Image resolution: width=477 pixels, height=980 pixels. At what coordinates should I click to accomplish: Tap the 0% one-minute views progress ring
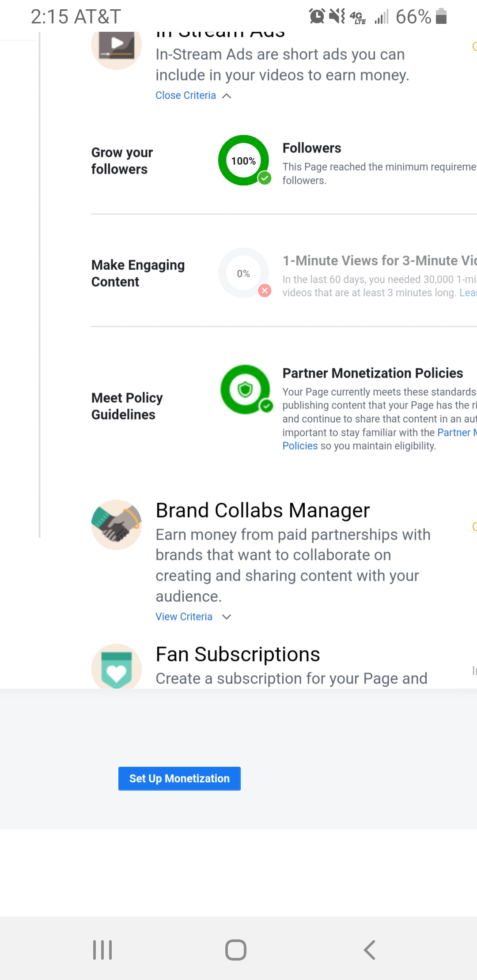243,273
